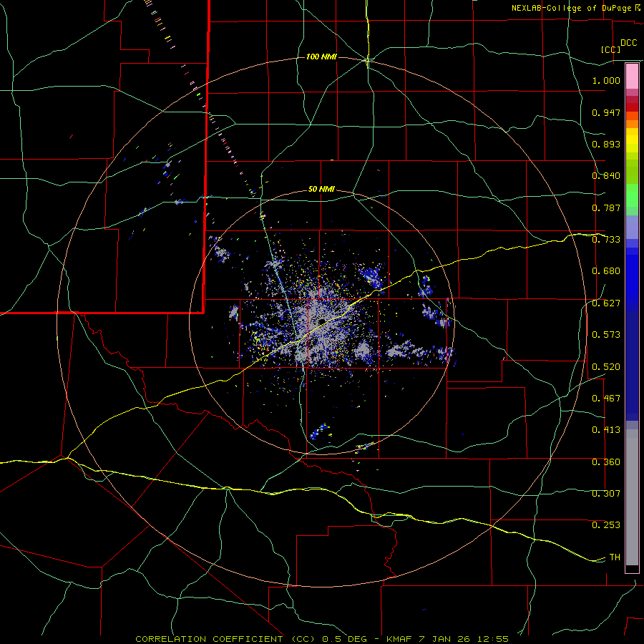
Task: Select the 0.627 scale value
Action: click(606, 303)
